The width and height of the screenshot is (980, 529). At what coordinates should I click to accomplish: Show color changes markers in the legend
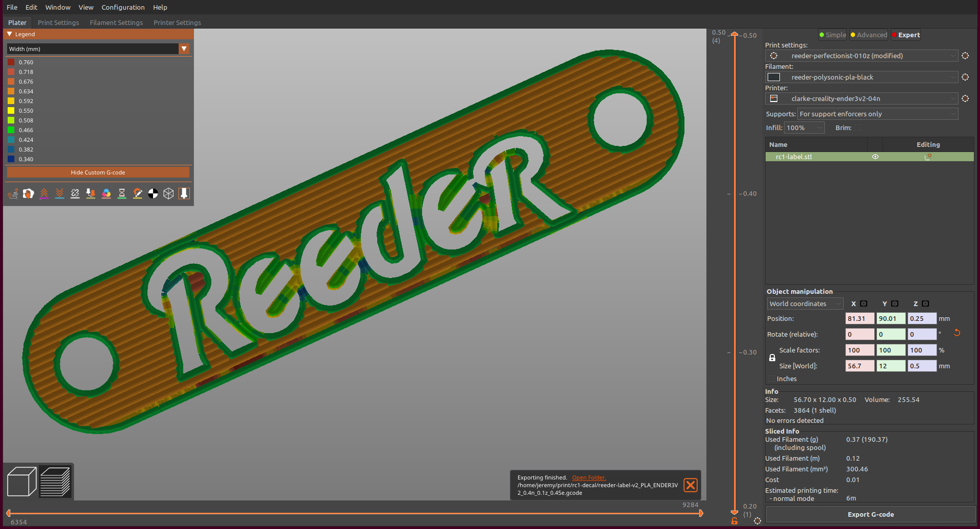[106, 193]
